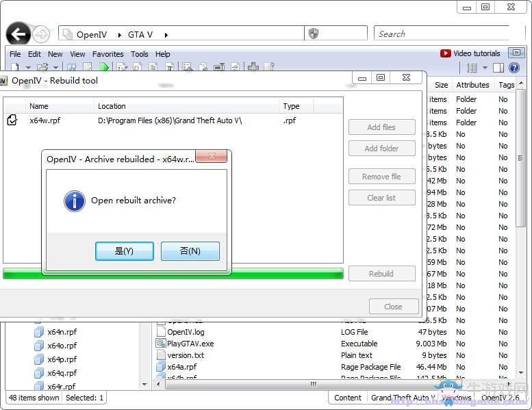Click the green arrow toolbar icon
532x410 pixels.
(x=104, y=67)
